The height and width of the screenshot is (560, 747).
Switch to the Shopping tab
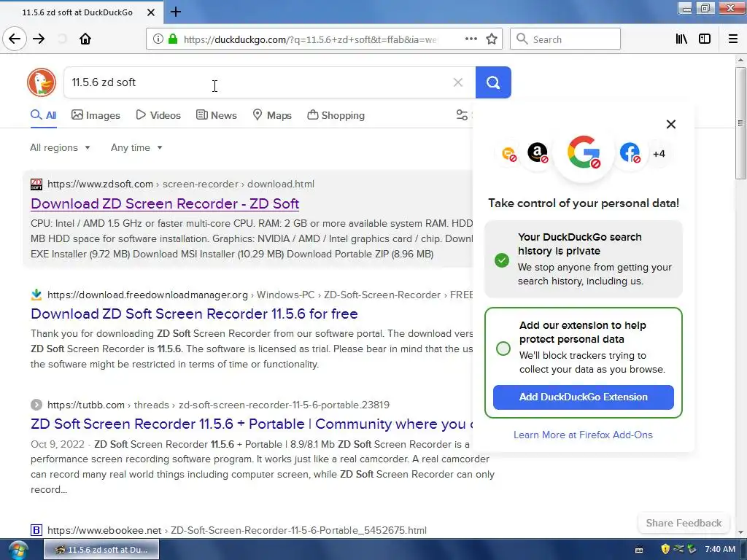(336, 115)
